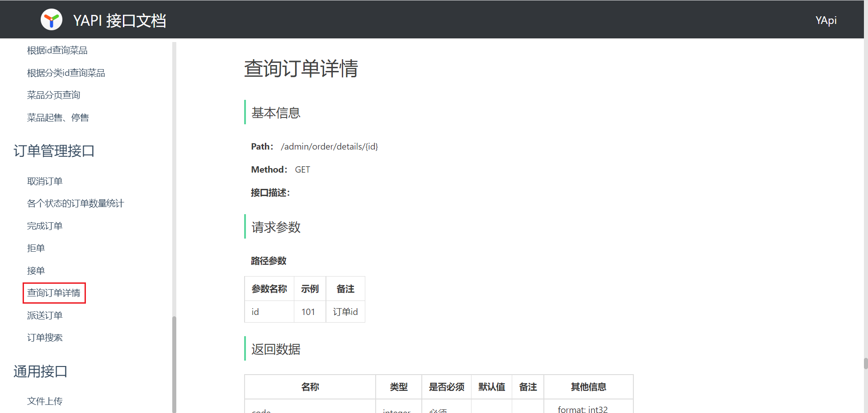Click the YAPI 接口文档 title
The height and width of the screenshot is (413, 868).
point(120,20)
